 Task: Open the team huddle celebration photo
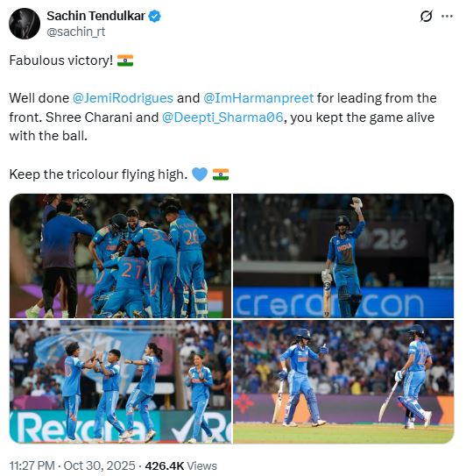121,256
